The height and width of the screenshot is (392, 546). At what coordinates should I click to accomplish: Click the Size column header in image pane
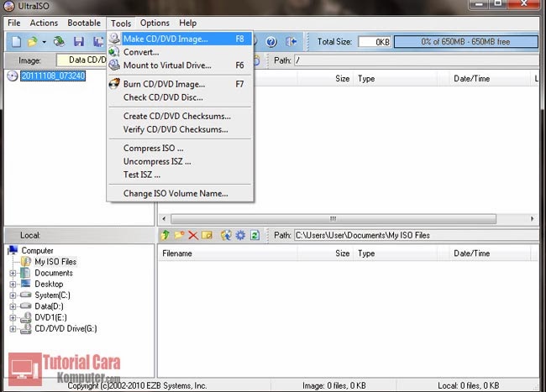326,79
